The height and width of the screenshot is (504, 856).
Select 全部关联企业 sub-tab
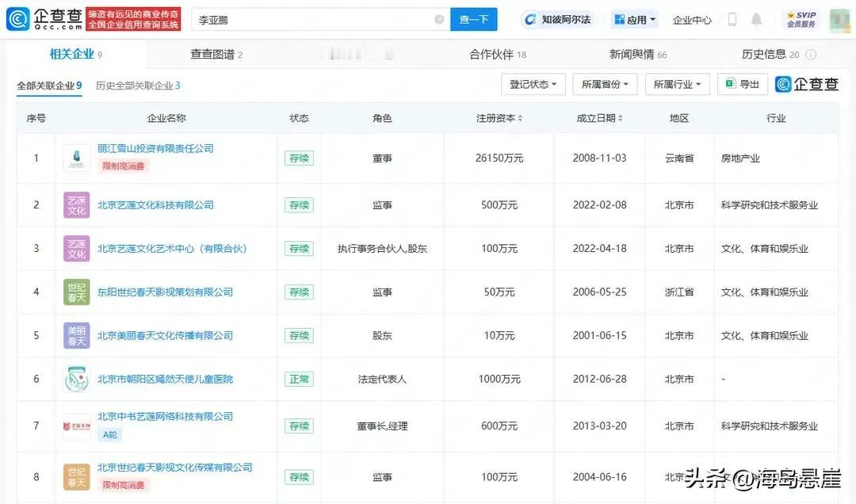click(49, 86)
